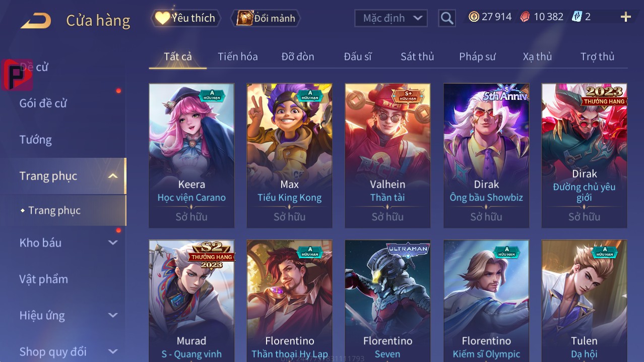Tap the chest icon in Đổi mảnh
Image resolution: width=644 pixels, height=362 pixels.
[244, 18]
